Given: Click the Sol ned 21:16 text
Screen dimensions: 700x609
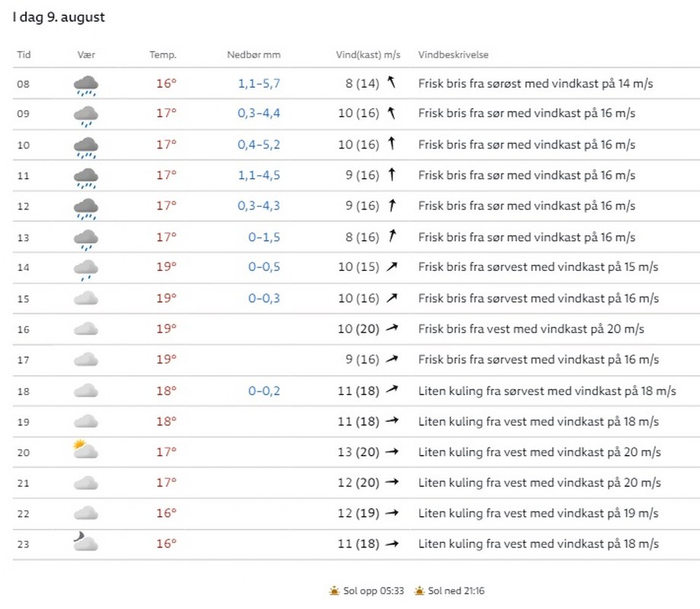Looking at the screenshot, I should click(x=456, y=591).
